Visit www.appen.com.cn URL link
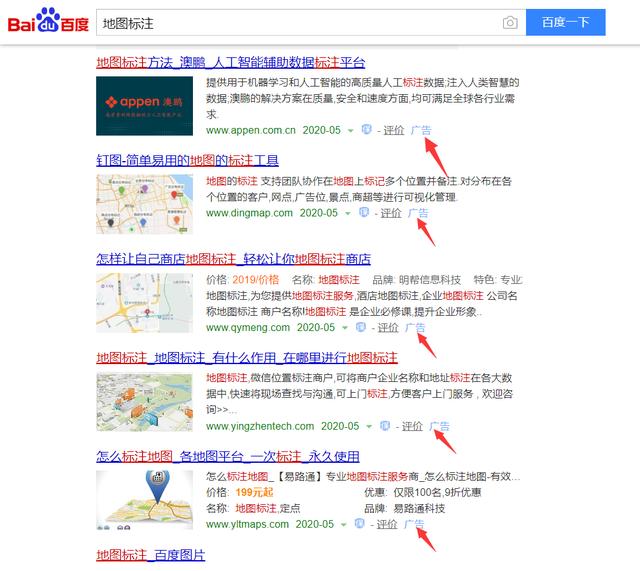640x571 pixels. pyautogui.click(x=251, y=130)
